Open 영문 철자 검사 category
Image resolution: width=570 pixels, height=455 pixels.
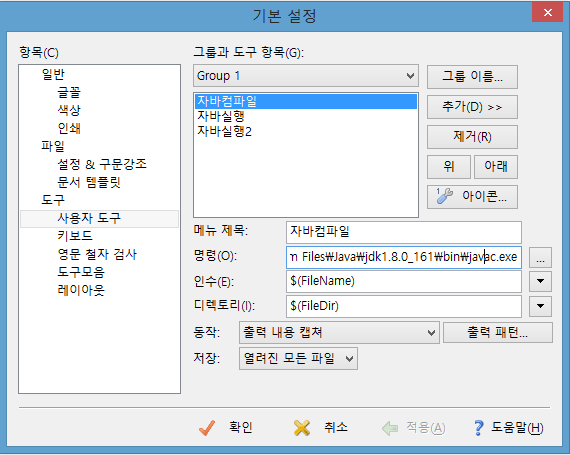coord(97,254)
